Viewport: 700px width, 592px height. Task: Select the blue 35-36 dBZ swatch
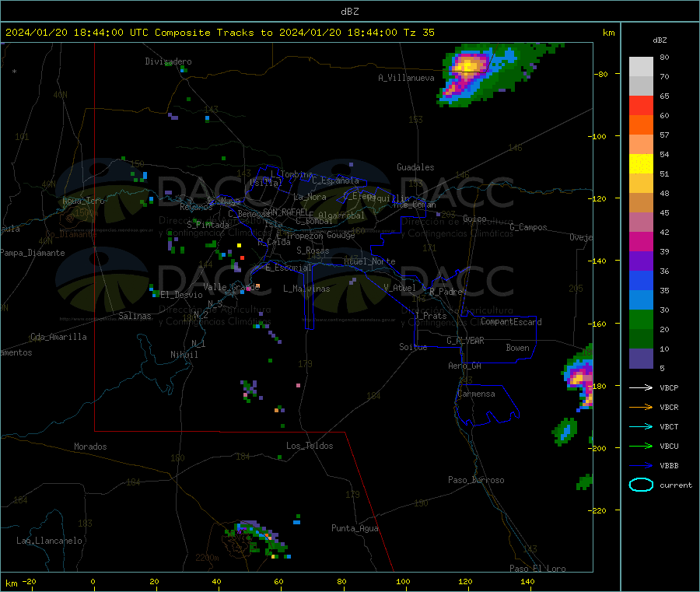coord(641,280)
